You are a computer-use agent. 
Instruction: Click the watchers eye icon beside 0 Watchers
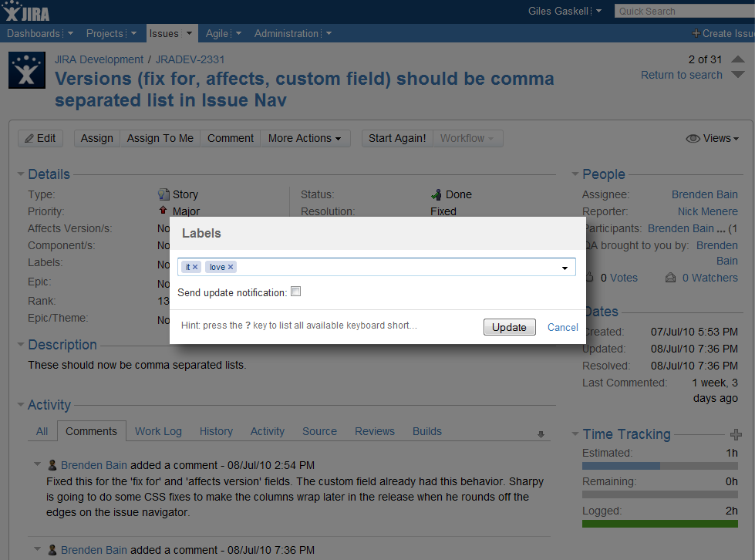(x=670, y=278)
